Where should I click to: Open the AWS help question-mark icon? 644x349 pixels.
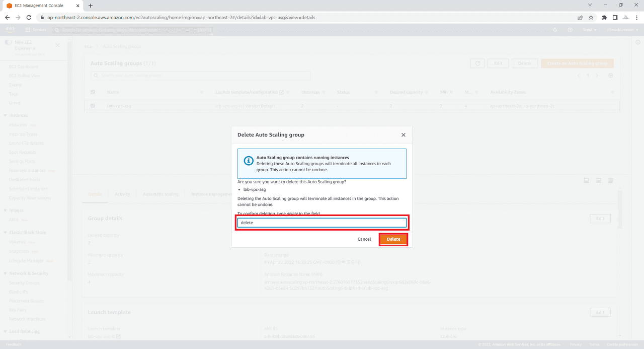tap(570, 30)
